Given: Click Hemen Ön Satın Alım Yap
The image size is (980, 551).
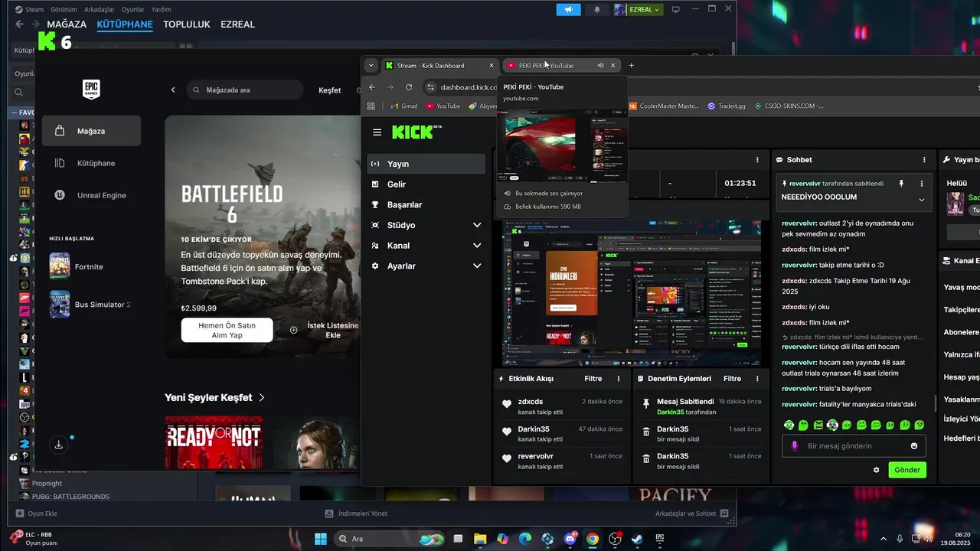Looking at the screenshot, I should pyautogui.click(x=227, y=330).
